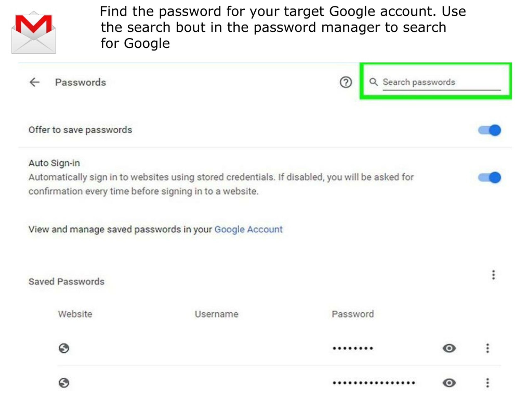Toggle Offer to save passwords switch
Image resolution: width=532 pixels, height=399 pixels.
point(489,130)
